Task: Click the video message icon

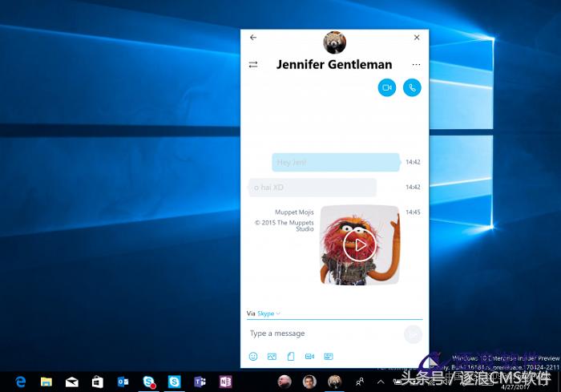Action: point(309,356)
